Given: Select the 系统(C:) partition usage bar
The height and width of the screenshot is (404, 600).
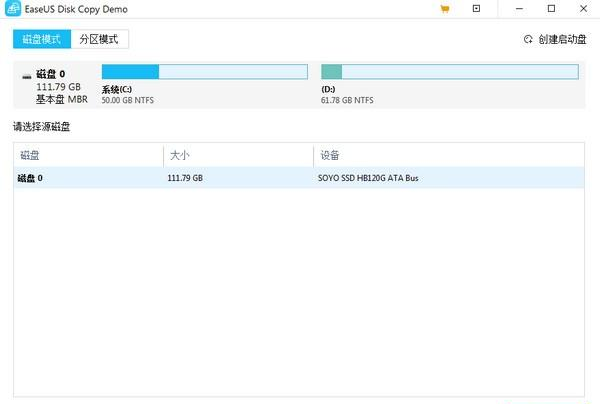Looking at the screenshot, I should (205, 72).
